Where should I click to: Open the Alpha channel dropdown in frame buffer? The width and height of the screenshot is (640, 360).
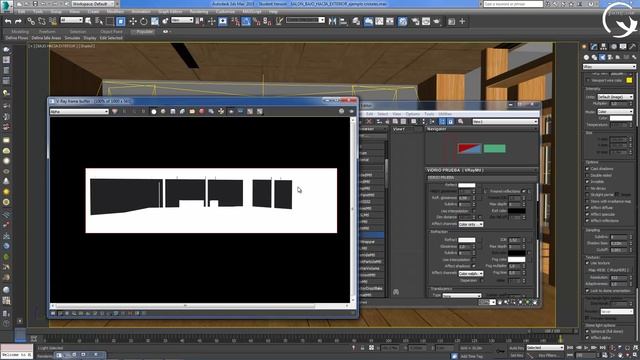[79, 111]
